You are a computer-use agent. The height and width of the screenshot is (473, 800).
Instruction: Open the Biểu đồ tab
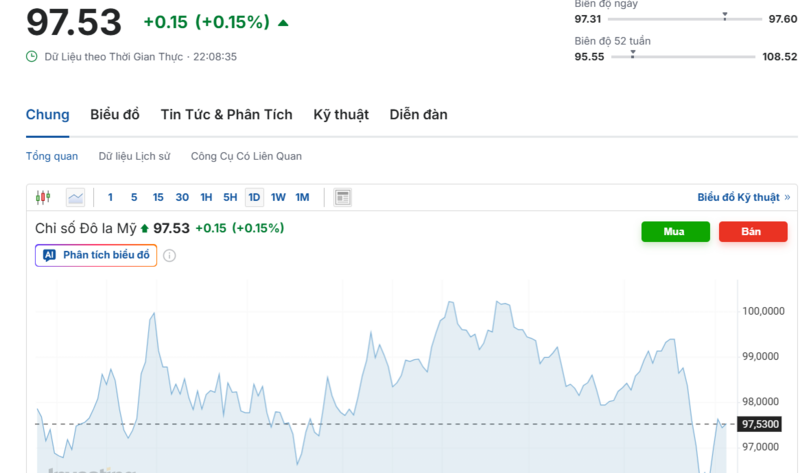[115, 114]
